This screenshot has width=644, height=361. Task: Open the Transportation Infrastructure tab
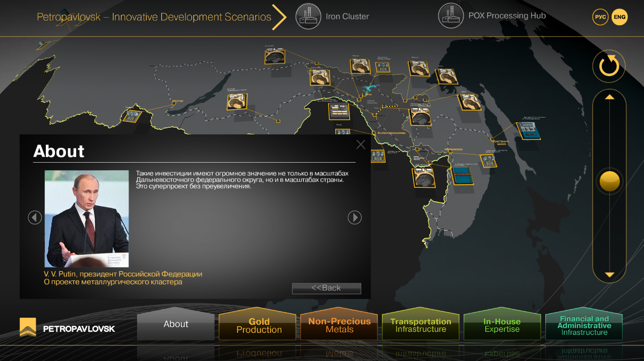pyautogui.click(x=421, y=324)
